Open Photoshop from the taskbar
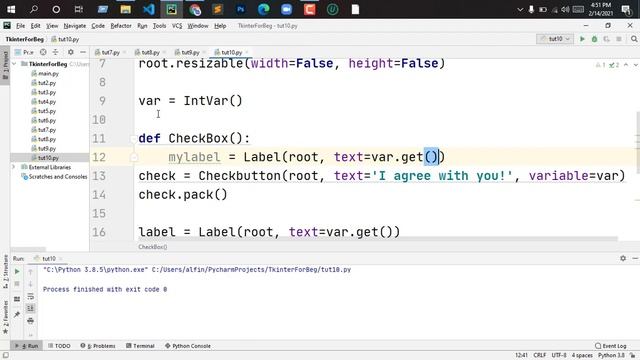The height and width of the screenshot is (360, 640). click(241, 9)
